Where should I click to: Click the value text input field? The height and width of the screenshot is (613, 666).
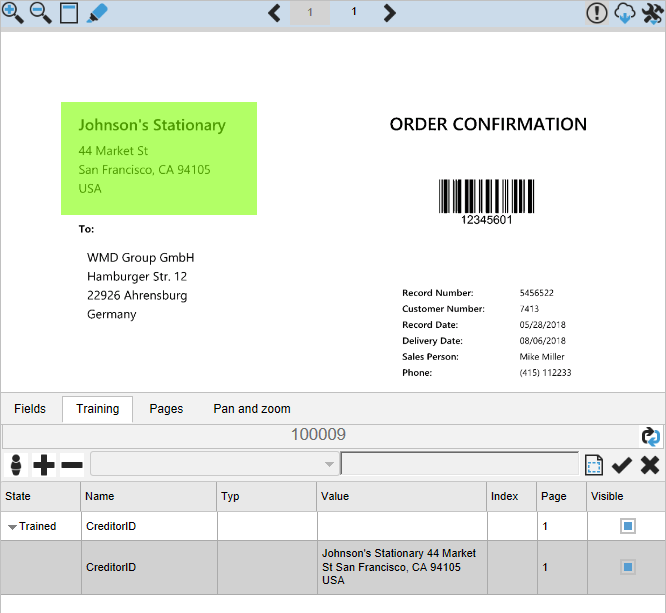pyautogui.click(x=460, y=464)
